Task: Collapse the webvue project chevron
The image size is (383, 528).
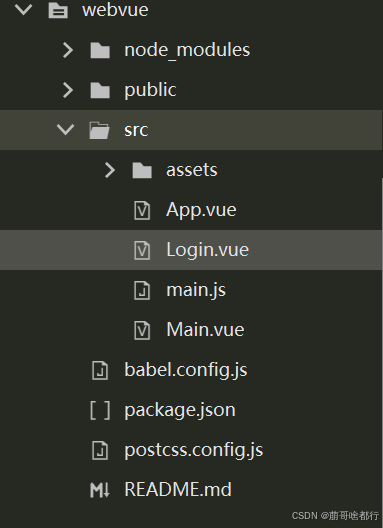Action: 24,9
